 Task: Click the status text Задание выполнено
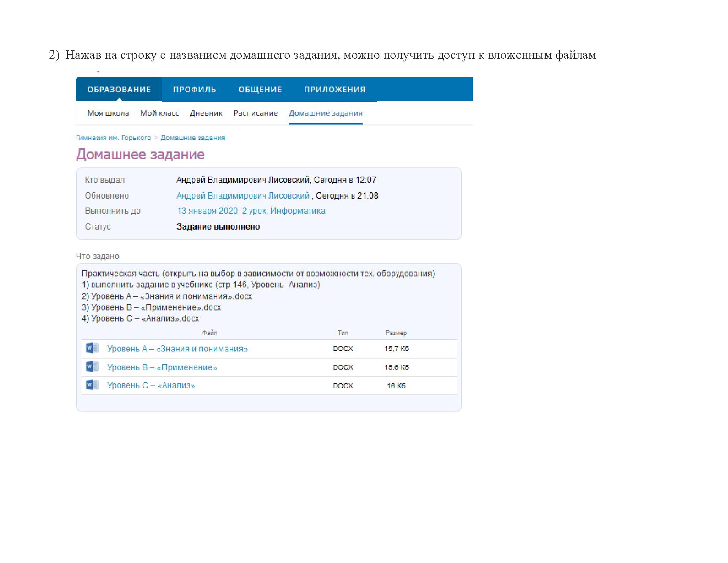(x=218, y=227)
